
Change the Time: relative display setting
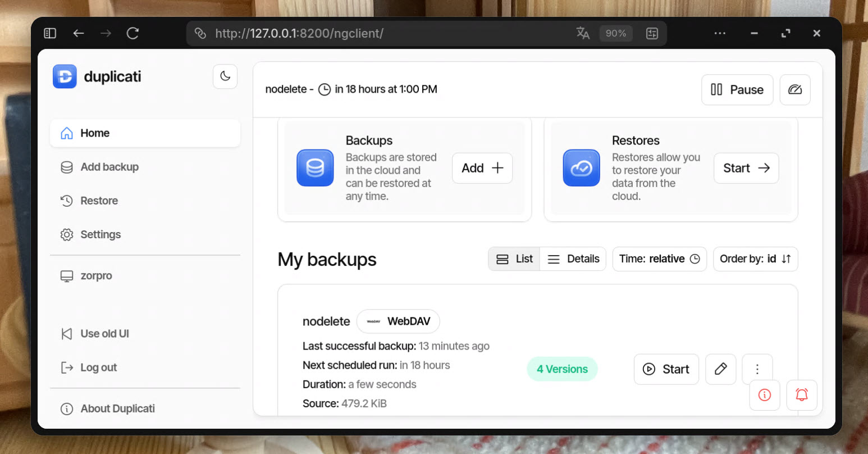tap(659, 259)
